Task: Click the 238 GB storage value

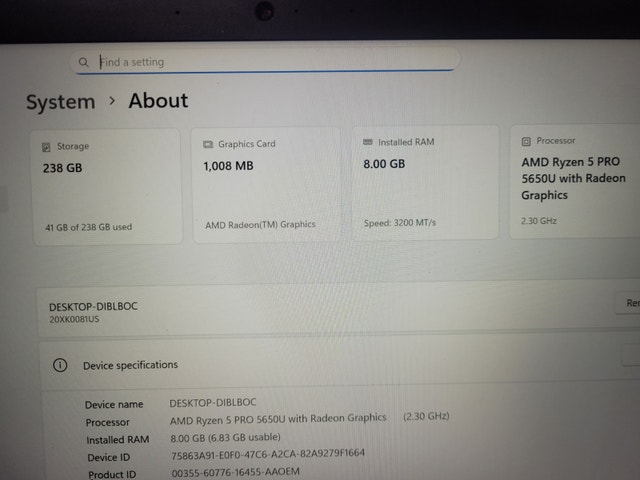Action: coord(62,168)
